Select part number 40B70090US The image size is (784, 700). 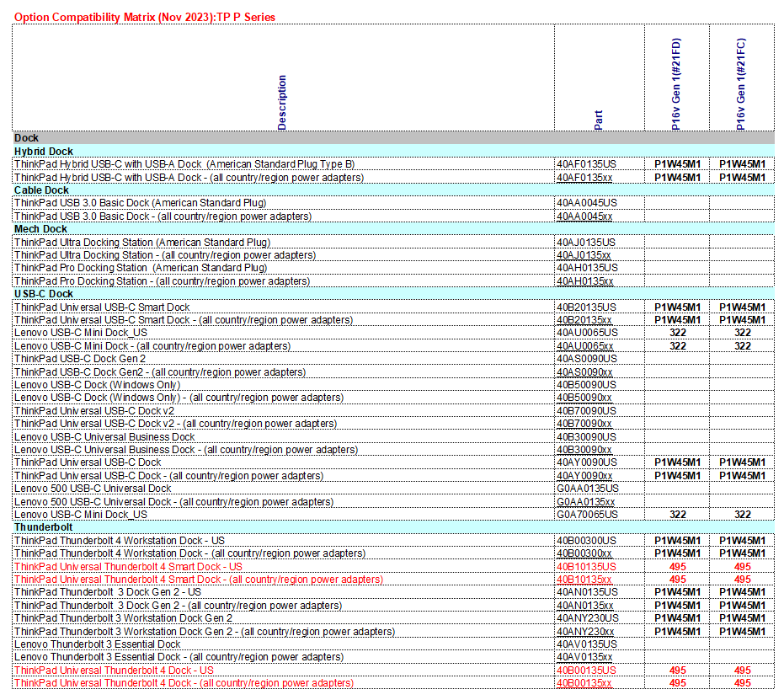(586, 411)
